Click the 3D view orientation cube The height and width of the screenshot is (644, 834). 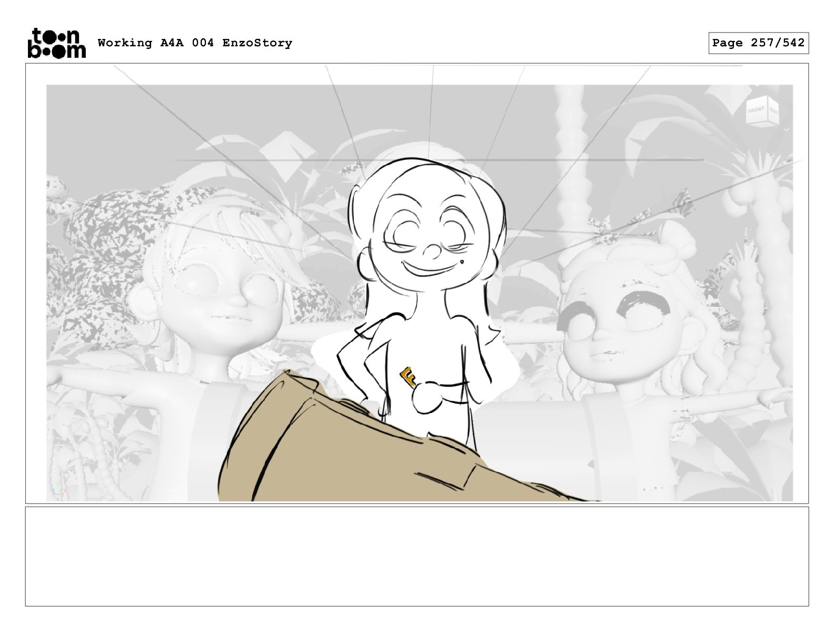(x=761, y=111)
